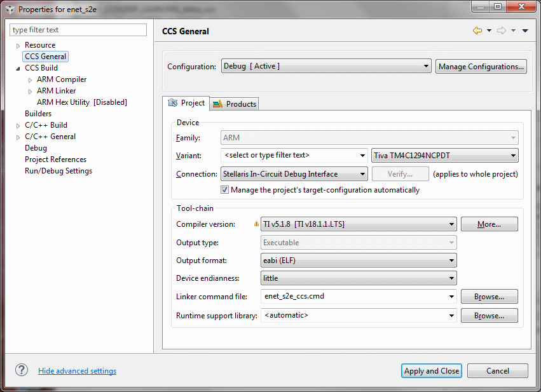Click Apply and Close button
The image size is (541, 392).
(x=432, y=371)
